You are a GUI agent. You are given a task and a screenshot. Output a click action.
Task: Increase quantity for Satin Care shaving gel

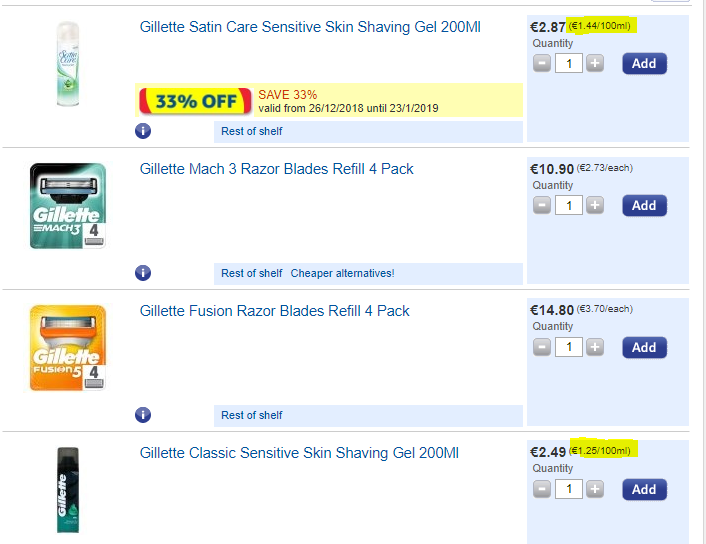click(595, 64)
